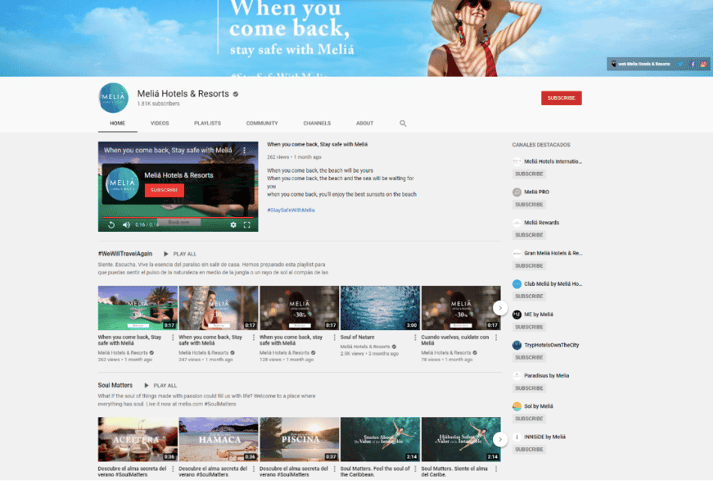Go to the Channels tab

317,123
